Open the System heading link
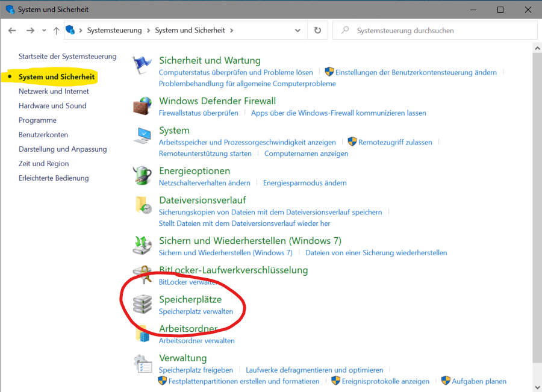Screen dimensions: 542x392 tap(174, 130)
